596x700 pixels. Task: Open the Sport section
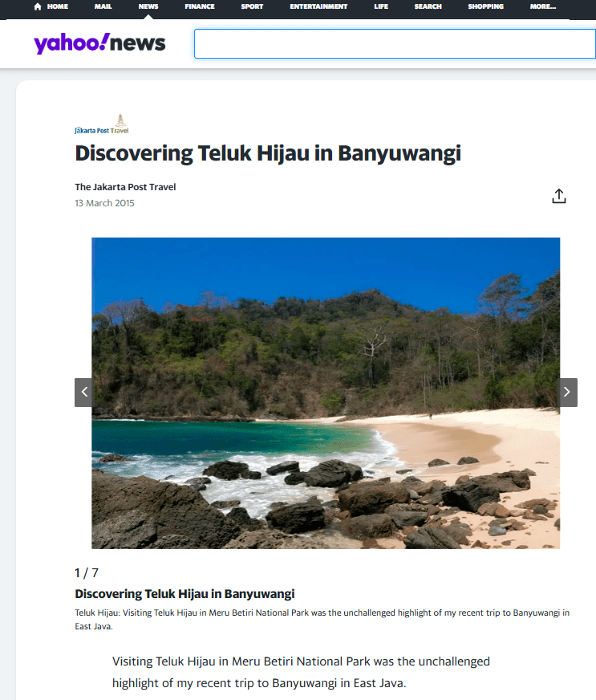click(x=252, y=6)
